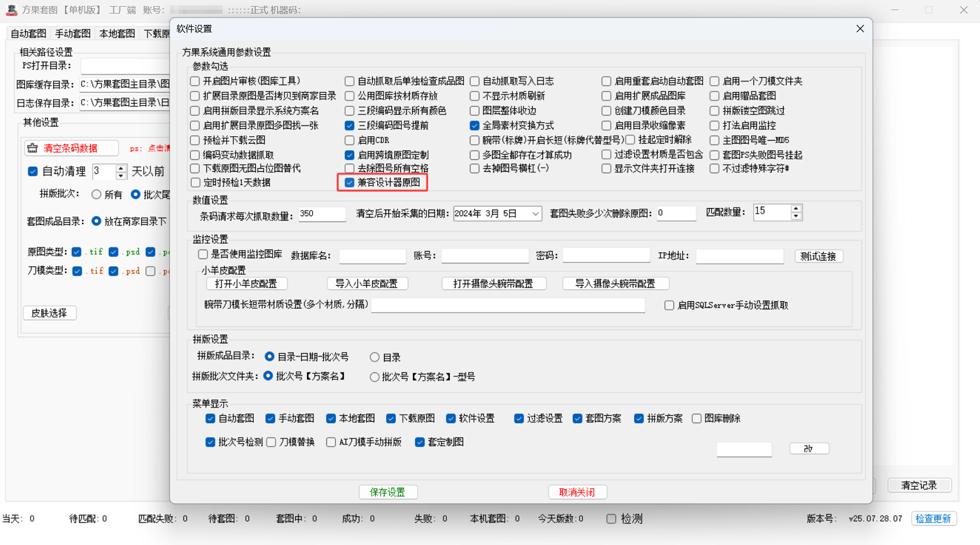Click 皮肤选择 button in main window
The image size is (980, 545).
49,313
